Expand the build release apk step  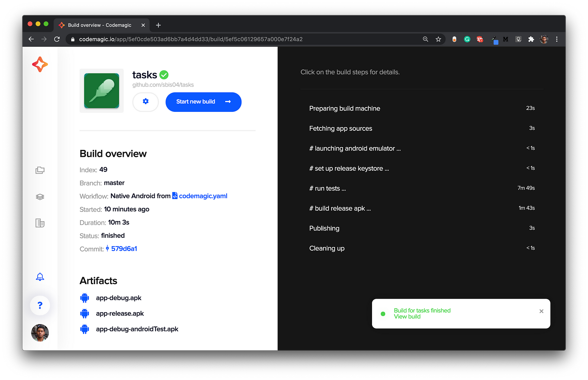(422, 208)
